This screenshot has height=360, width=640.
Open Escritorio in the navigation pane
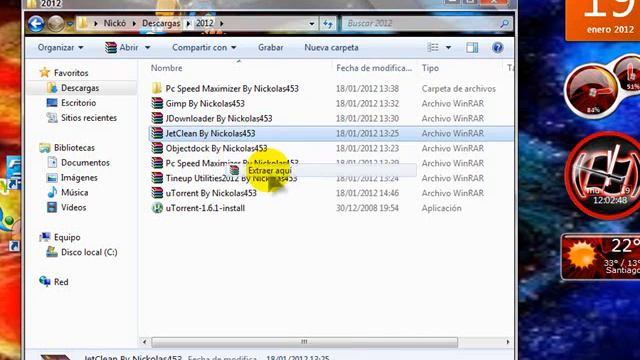78,103
